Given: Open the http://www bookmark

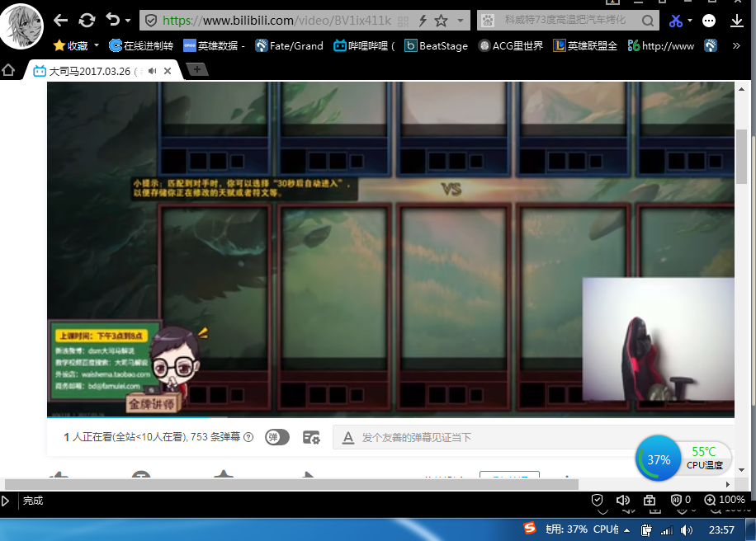Looking at the screenshot, I should [660, 45].
